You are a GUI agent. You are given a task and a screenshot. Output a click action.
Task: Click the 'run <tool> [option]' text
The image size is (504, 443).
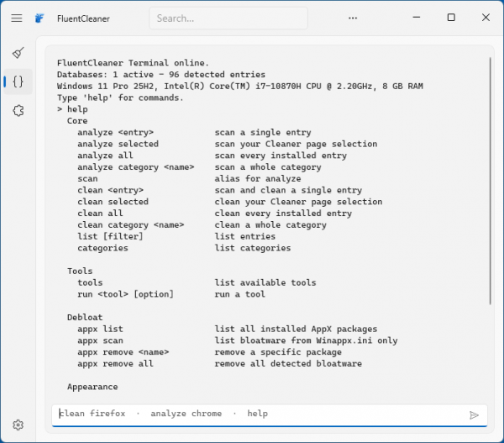[x=125, y=294]
